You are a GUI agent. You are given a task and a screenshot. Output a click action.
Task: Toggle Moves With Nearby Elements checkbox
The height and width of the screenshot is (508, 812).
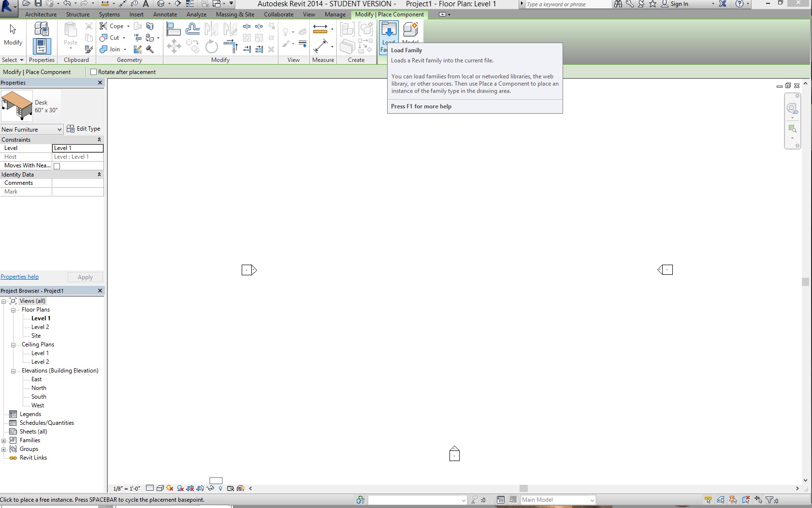coord(57,166)
